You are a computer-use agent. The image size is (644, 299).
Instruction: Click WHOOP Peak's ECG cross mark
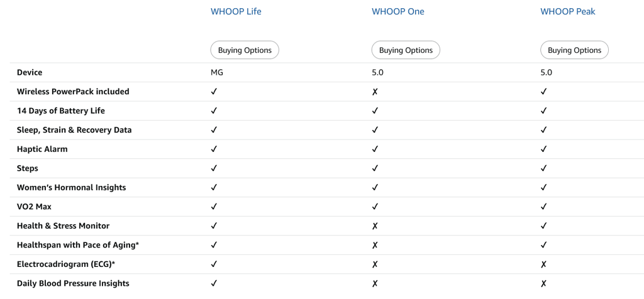coord(543,264)
